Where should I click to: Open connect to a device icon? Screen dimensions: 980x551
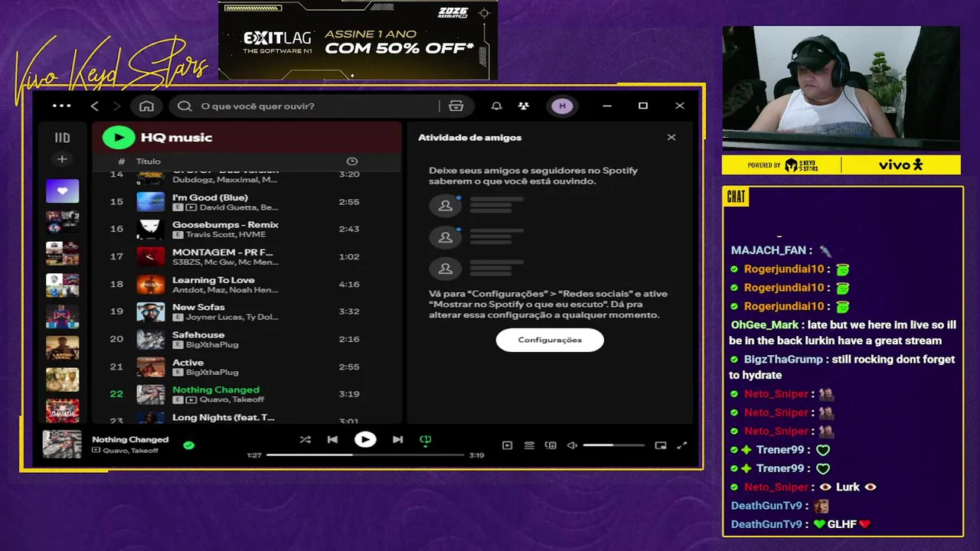[x=550, y=445]
